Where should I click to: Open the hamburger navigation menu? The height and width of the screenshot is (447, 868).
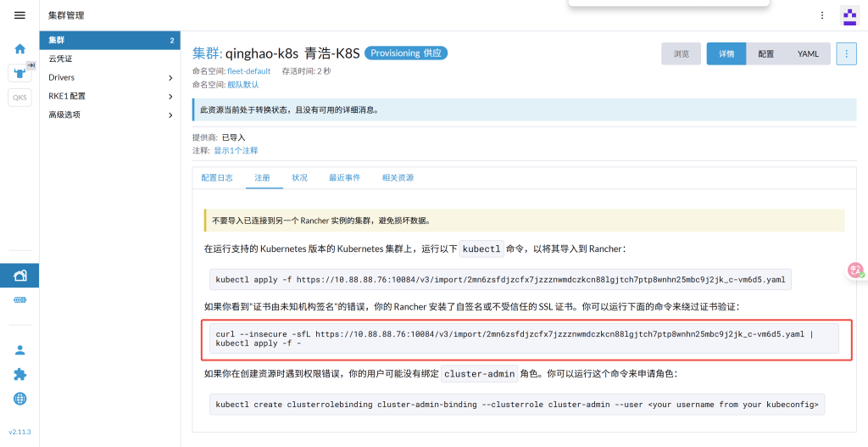19,15
